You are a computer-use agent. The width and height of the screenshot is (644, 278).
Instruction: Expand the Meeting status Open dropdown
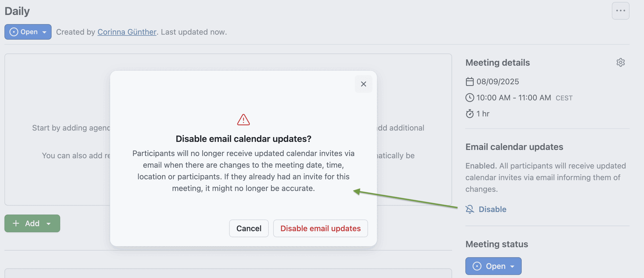513,266
